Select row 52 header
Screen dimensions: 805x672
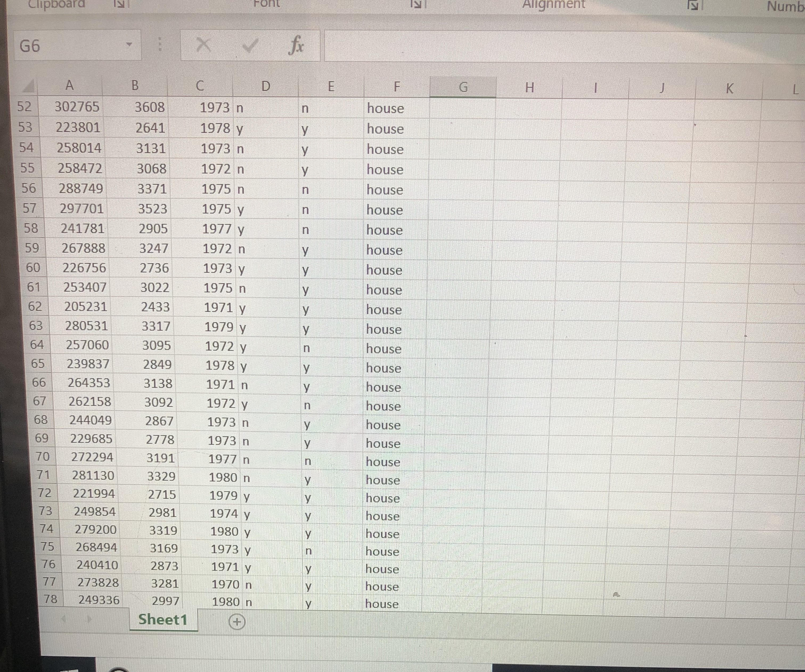pyautogui.click(x=24, y=106)
